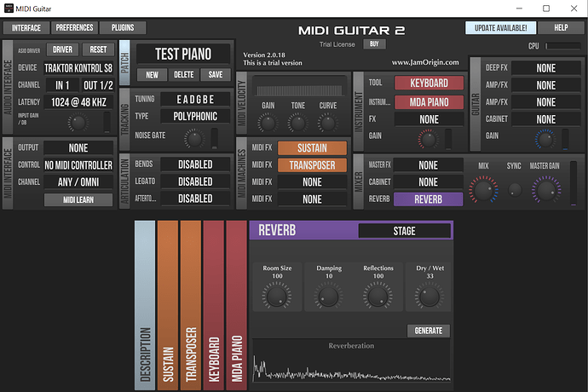Image resolution: width=588 pixels, height=392 pixels.
Task: Open the OUT 1/2 output channel selector
Action: [98, 85]
